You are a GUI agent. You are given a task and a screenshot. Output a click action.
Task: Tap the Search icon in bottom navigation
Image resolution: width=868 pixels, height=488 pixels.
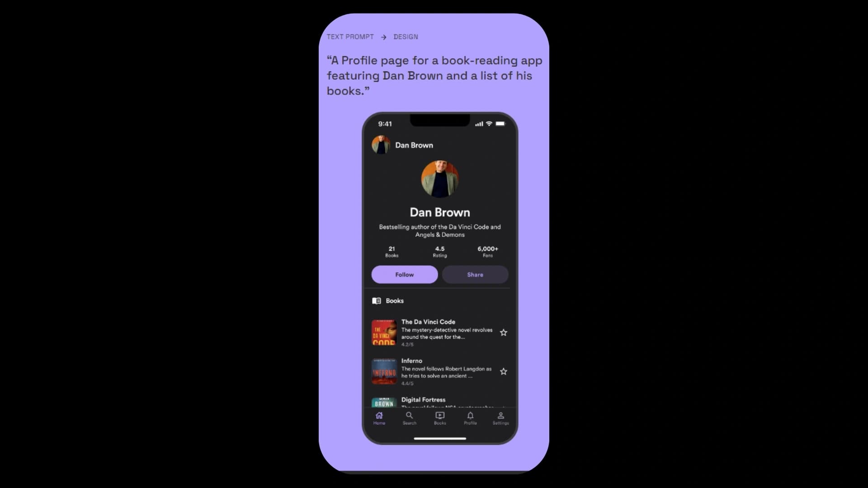[x=410, y=417]
